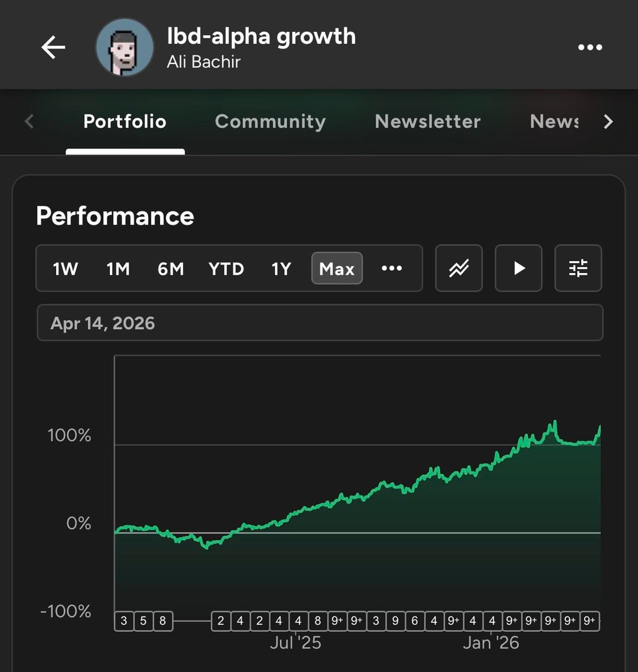
Task: Toggle the compare chart lines icon
Action: pos(459,268)
